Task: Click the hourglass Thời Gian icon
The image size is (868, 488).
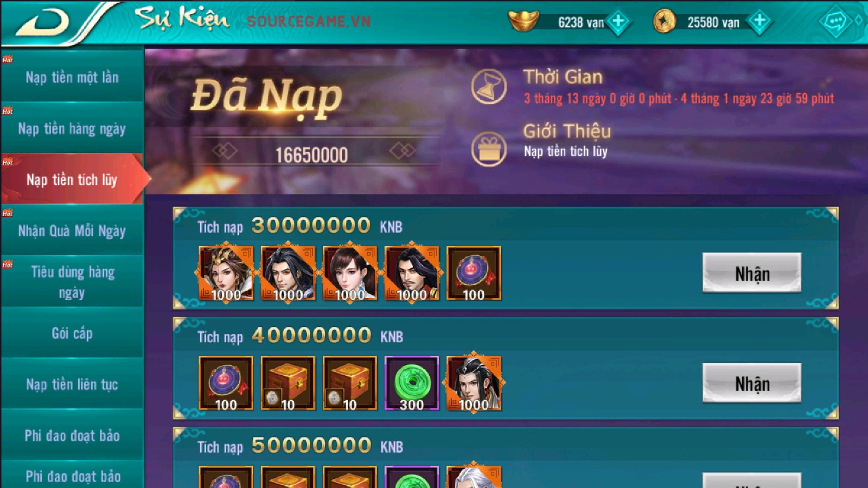Action: 488,87
